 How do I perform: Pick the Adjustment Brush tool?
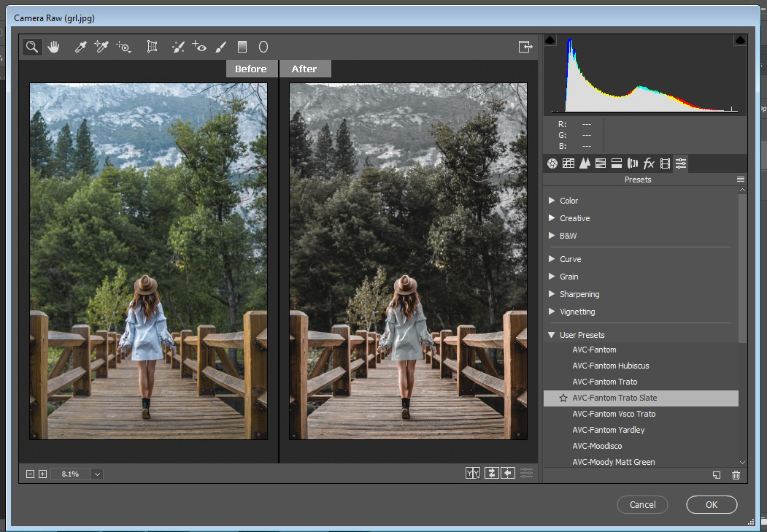tap(220, 47)
